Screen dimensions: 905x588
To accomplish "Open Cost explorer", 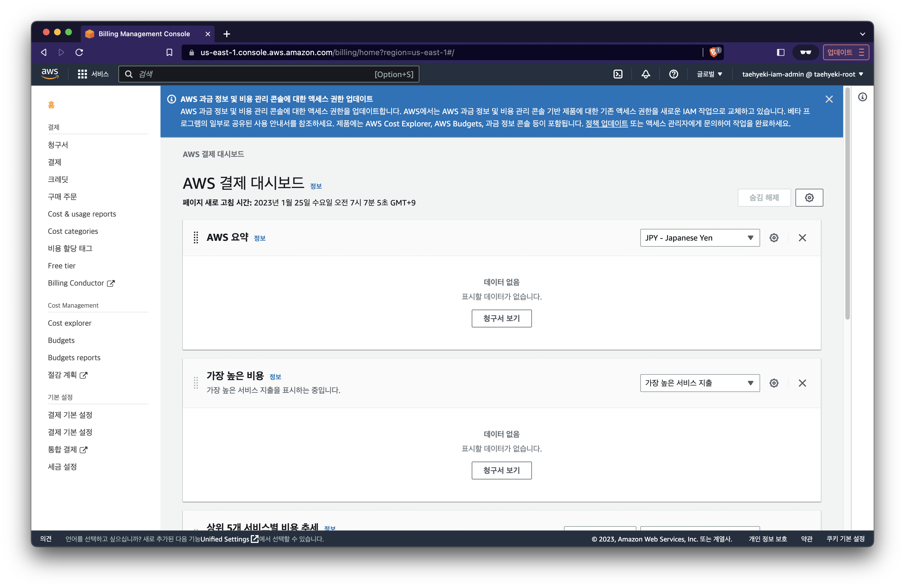I will tap(70, 323).
